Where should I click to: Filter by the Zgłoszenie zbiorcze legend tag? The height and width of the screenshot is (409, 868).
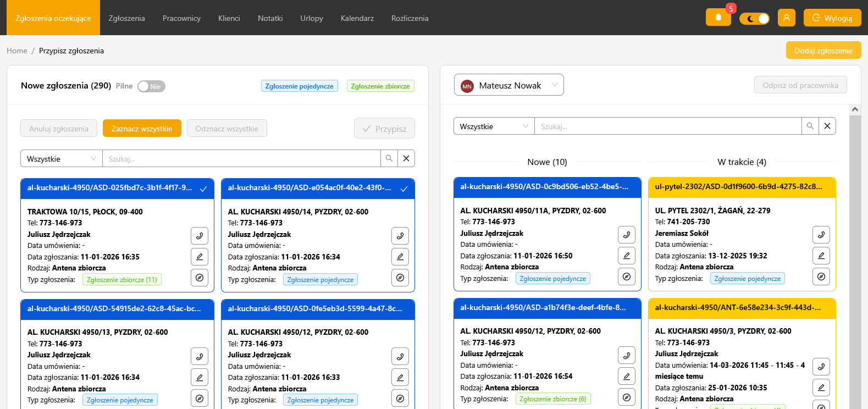point(380,86)
